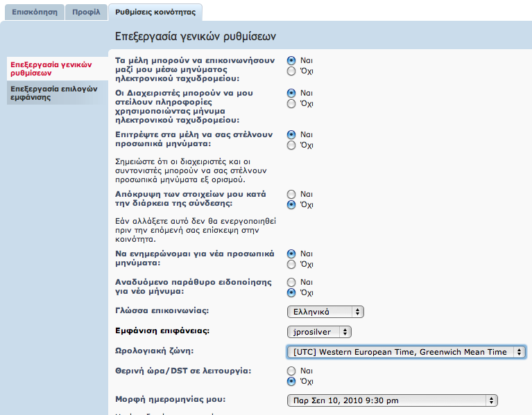
Task: Select the Ρυθμίσεις κοινότητας tab
Action: coord(155,12)
